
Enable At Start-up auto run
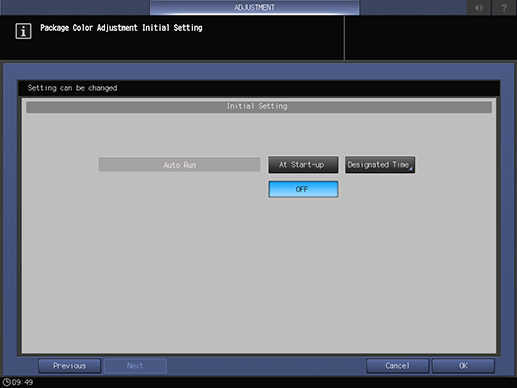coord(303,165)
